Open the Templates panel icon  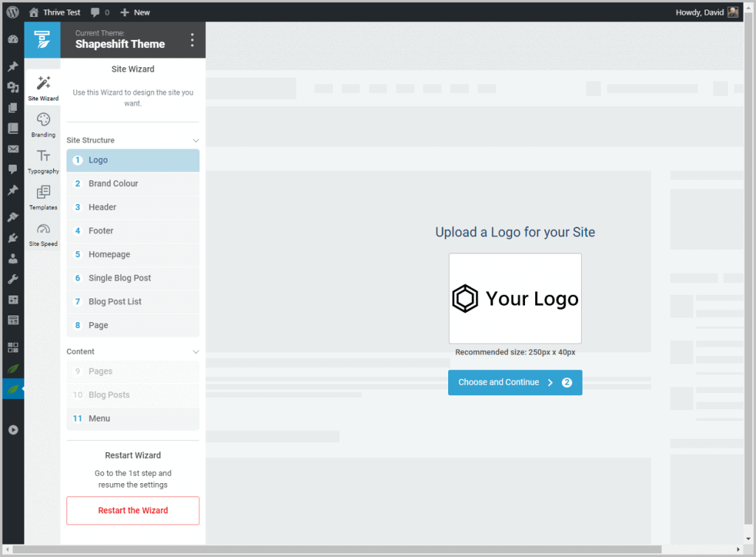43,192
